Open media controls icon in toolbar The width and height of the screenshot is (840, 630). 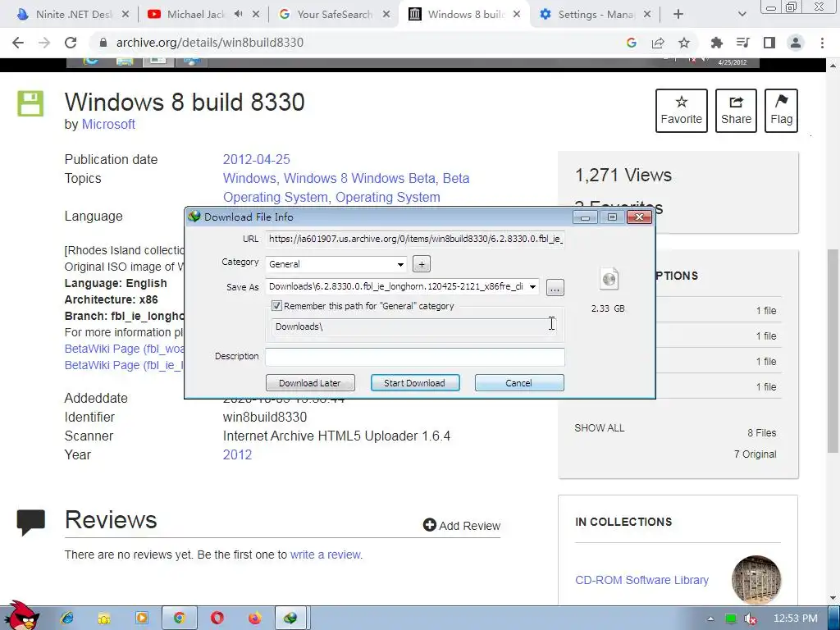(742, 43)
